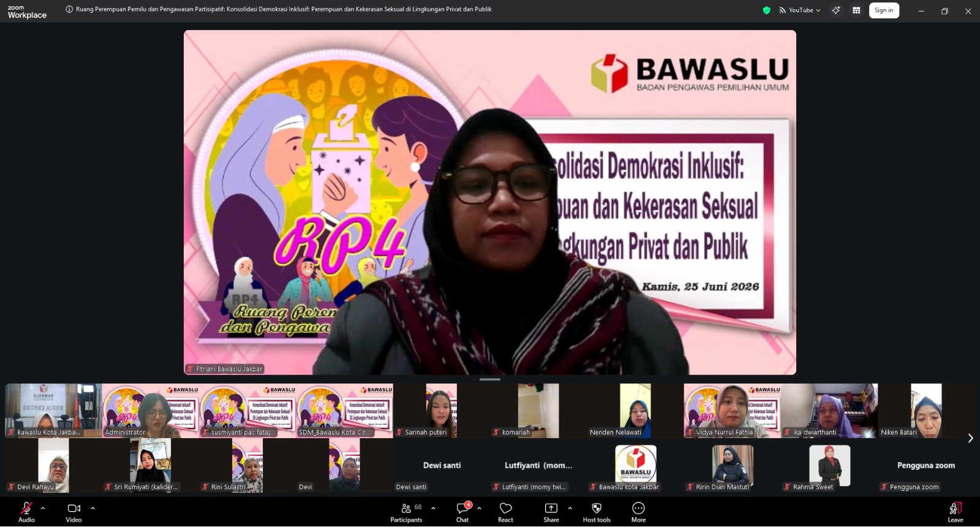The width and height of the screenshot is (980, 527).
Task: Select Vidya Nurrul Fathia thumbnail
Action: tap(732, 411)
